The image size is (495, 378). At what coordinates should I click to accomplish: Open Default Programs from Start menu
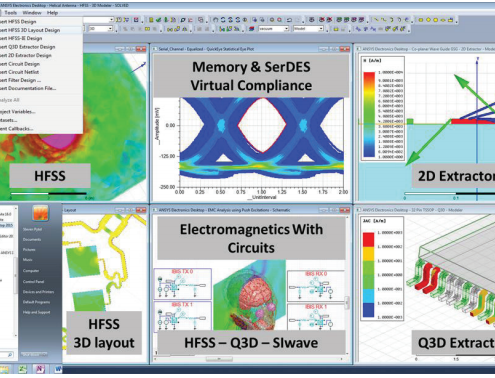(36, 302)
